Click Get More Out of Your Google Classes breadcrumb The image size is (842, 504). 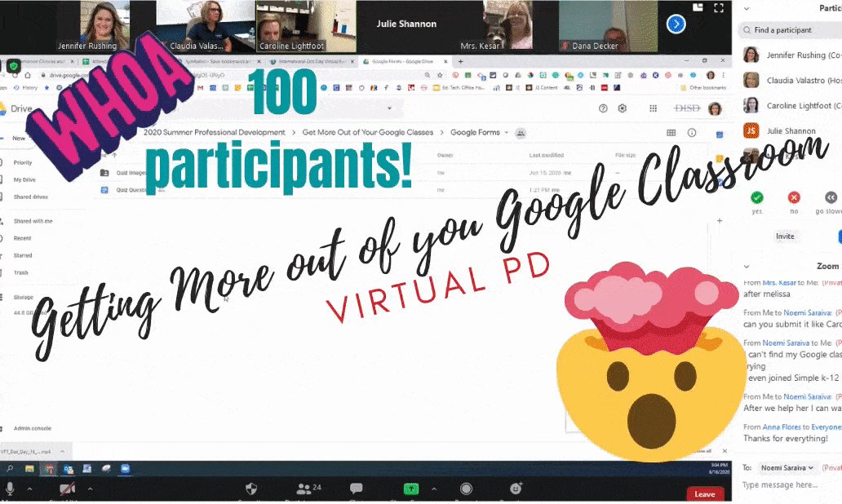[x=368, y=132]
